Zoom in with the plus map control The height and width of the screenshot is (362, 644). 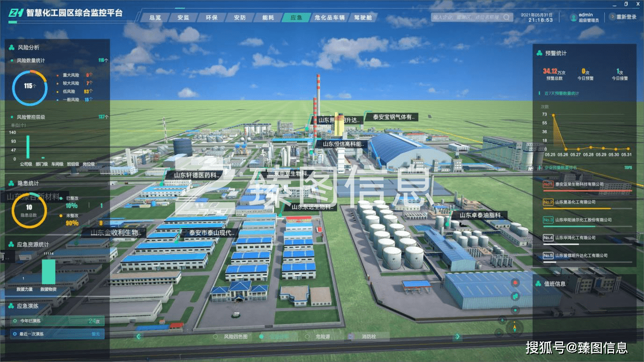(x=503, y=320)
